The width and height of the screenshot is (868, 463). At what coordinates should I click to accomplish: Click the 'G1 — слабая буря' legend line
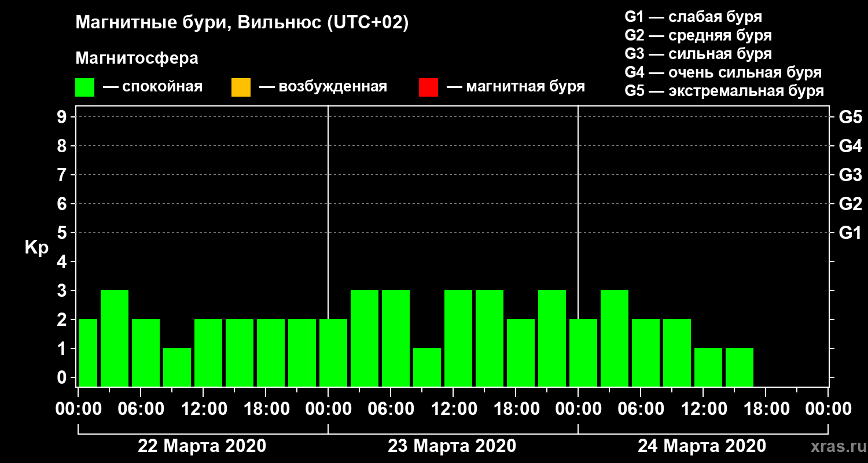(x=693, y=17)
